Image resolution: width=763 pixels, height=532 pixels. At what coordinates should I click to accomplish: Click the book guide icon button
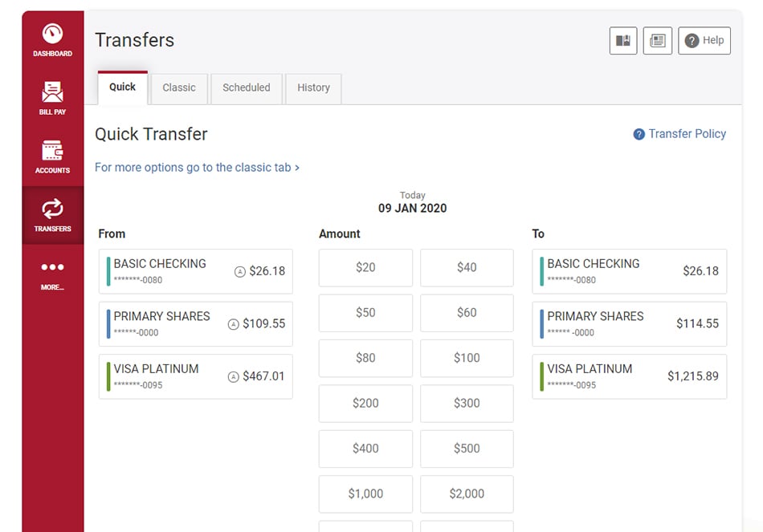click(623, 40)
